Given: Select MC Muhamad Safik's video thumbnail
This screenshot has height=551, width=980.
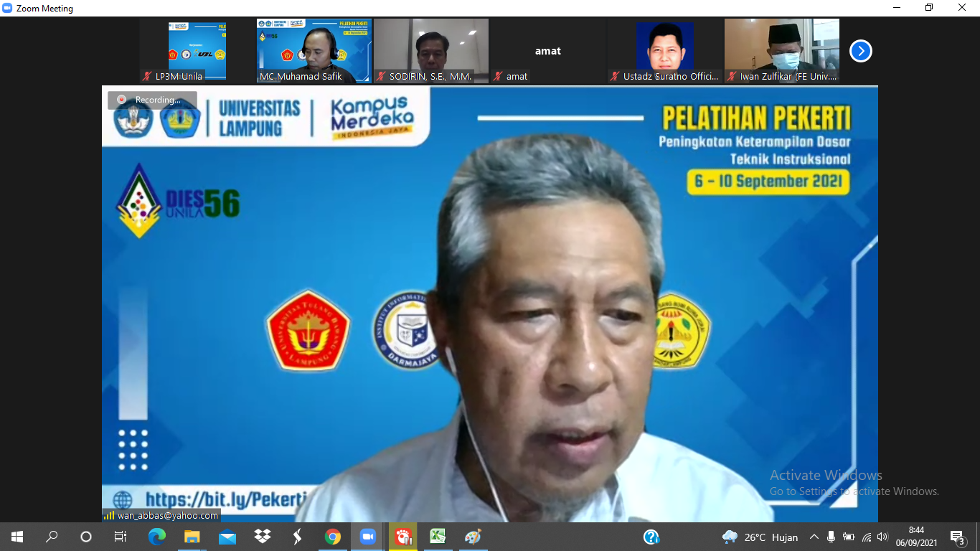Looking at the screenshot, I should (314, 50).
